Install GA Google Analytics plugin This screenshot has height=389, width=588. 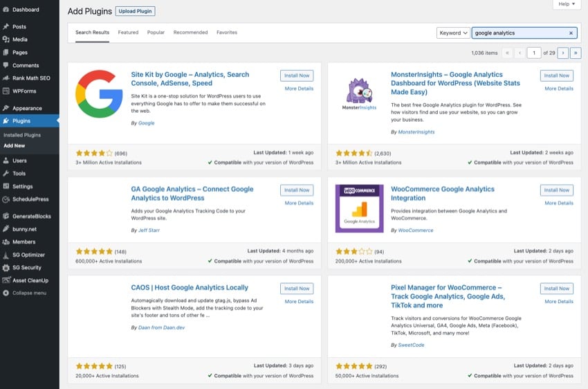pyautogui.click(x=297, y=190)
